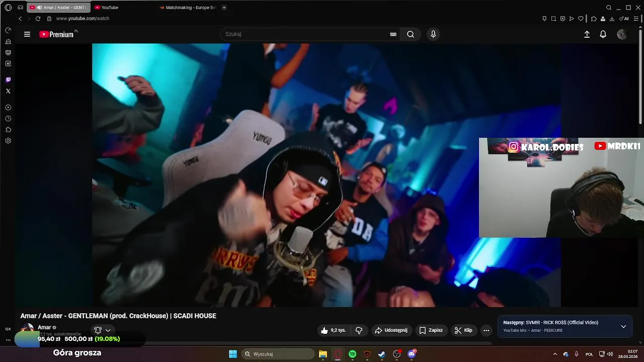Open the tab search magnifier icon

coord(609,8)
